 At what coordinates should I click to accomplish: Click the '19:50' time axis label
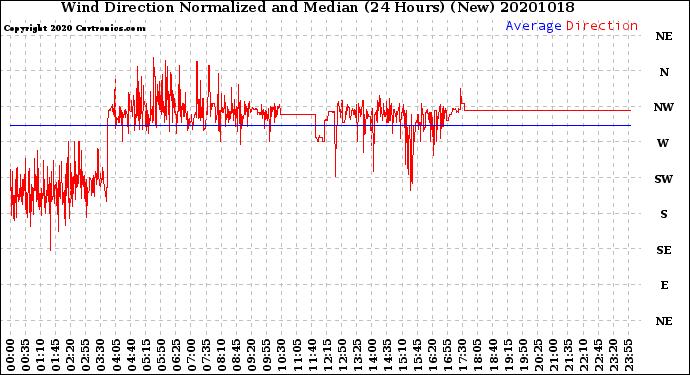tap(523, 355)
